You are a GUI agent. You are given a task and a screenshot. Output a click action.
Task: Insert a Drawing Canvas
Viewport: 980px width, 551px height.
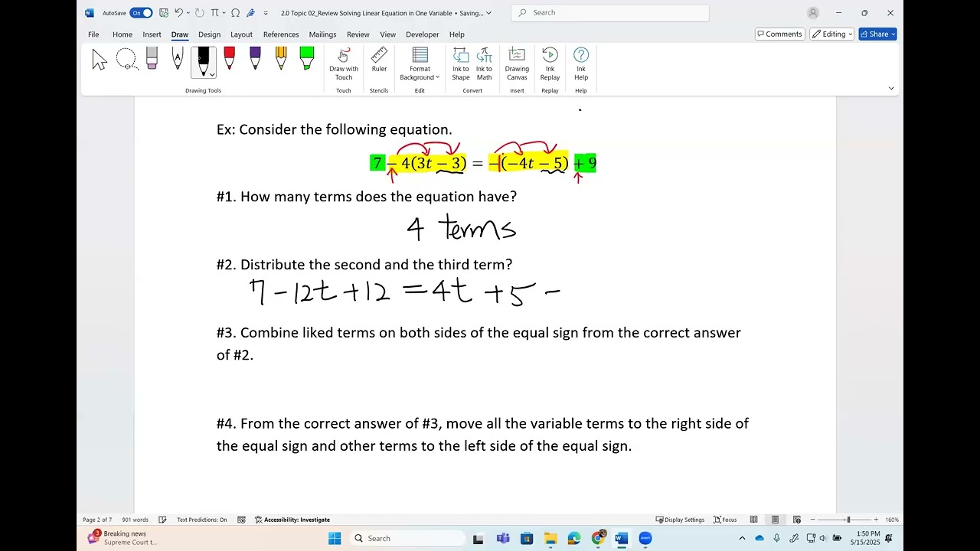coord(517,64)
